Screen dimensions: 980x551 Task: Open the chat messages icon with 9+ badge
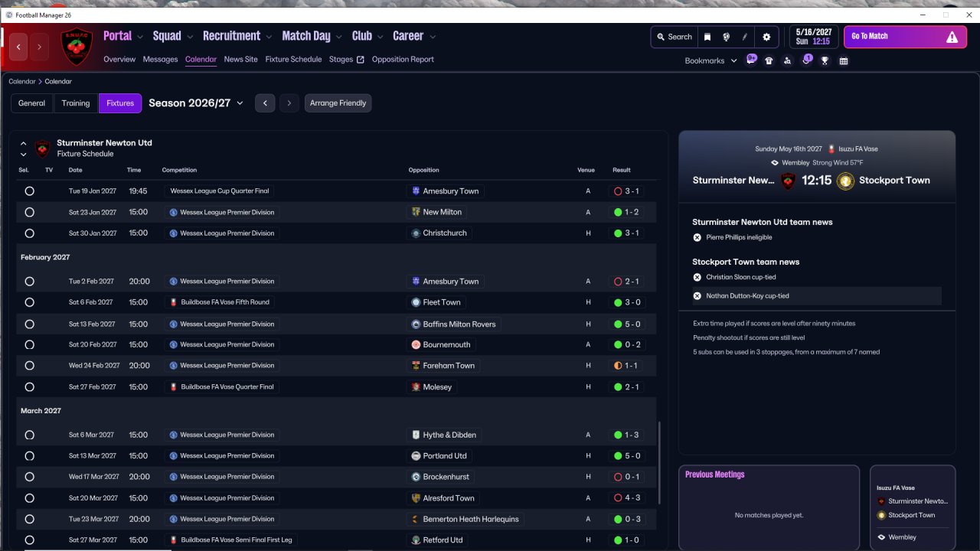click(x=751, y=60)
